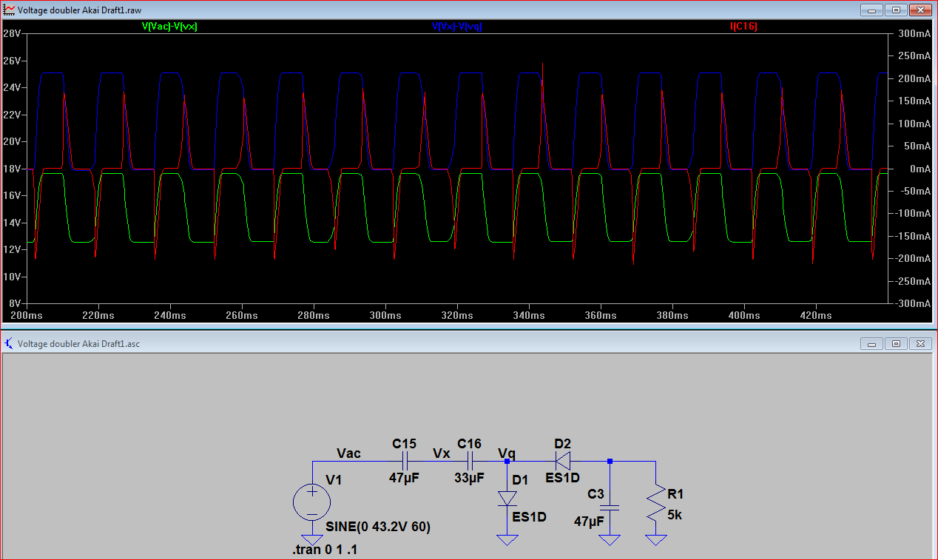Click the D2 diode symbol
The height and width of the screenshot is (560, 938).
click(x=563, y=461)
